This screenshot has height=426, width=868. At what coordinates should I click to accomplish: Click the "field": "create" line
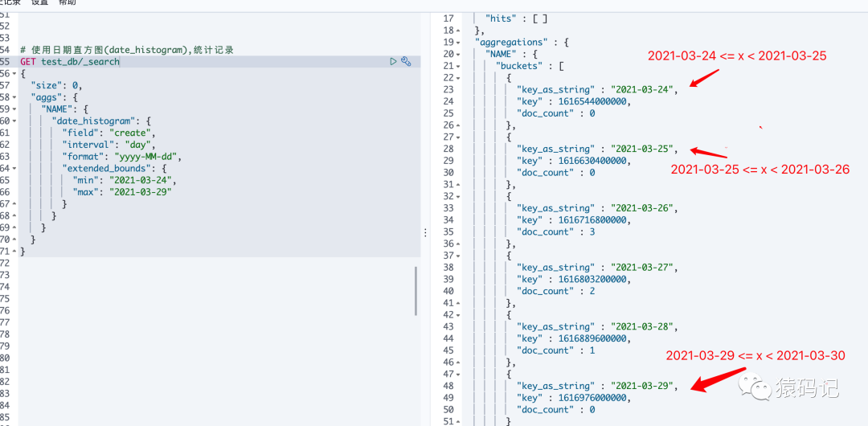[109, 133]
